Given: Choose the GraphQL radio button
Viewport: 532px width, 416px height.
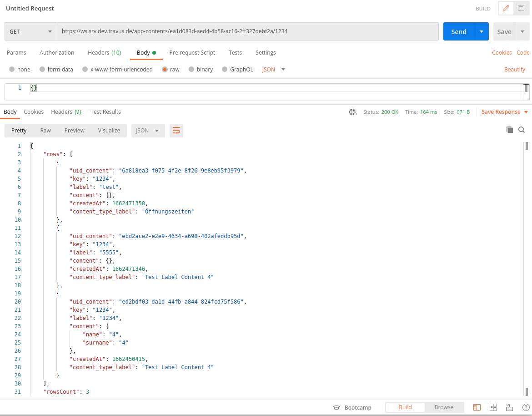Looking at the screenshot, I should pyautogui.click(x=225, y=70).
